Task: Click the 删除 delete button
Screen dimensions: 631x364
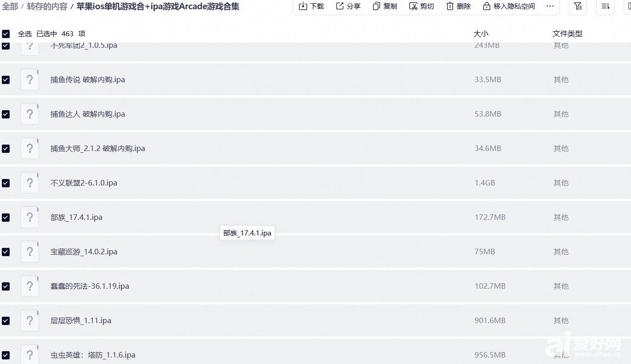Action: click(458, 6)
